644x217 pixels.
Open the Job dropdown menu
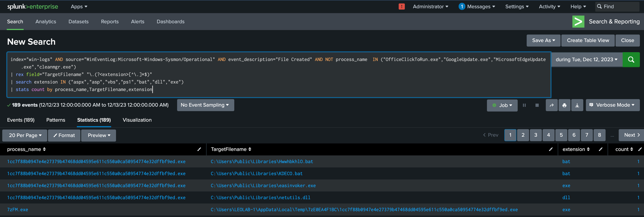point(502,105)
